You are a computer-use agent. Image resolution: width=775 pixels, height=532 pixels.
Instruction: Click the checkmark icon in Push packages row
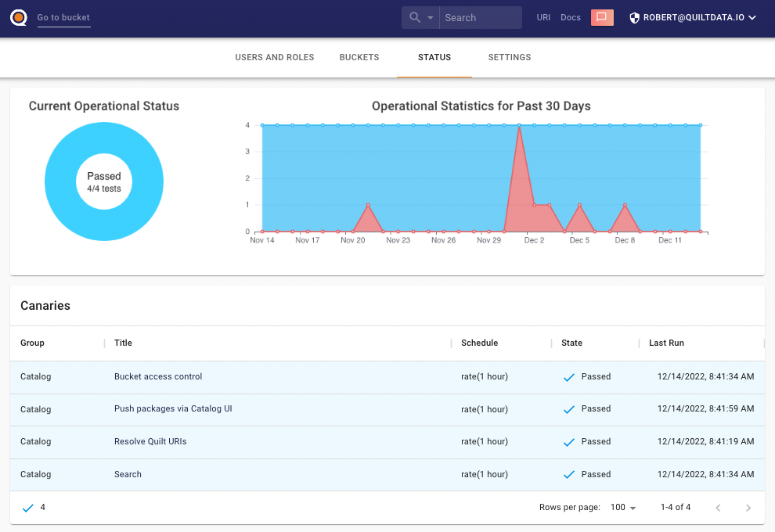[569, 409]
